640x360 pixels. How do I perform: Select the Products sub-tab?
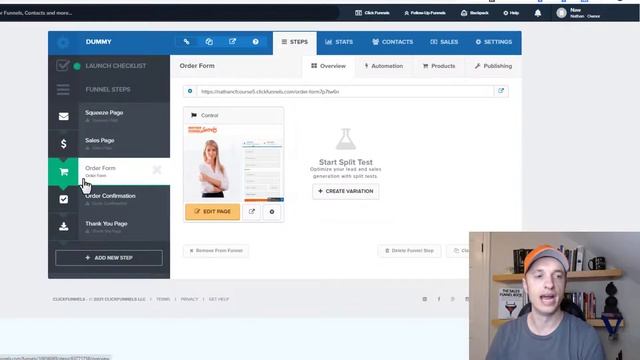439,66
